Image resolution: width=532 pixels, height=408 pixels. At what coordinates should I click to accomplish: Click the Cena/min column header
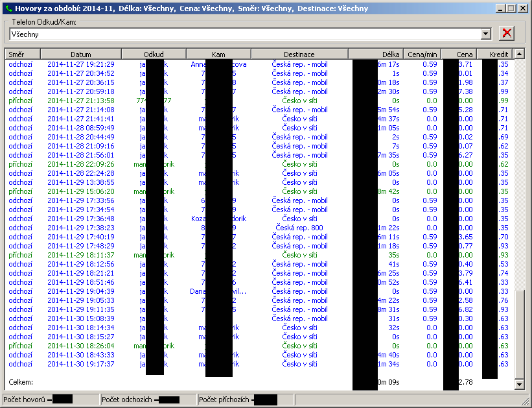(x=422, y=54)
